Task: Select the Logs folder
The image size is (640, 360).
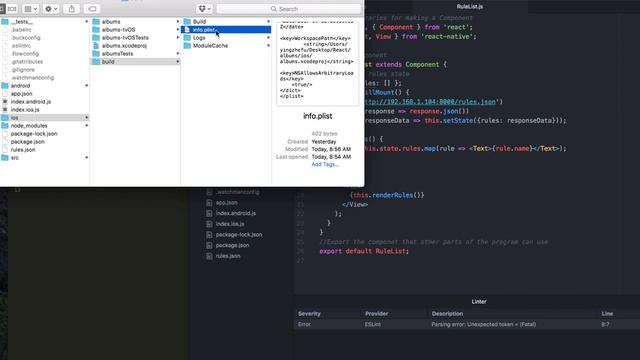Action: (x=199, y=38)
